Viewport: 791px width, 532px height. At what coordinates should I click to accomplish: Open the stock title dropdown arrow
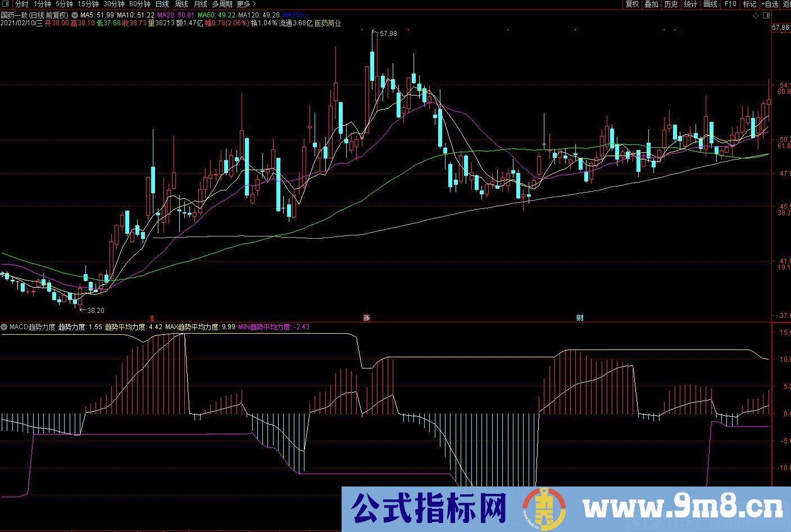coord(75,15)
